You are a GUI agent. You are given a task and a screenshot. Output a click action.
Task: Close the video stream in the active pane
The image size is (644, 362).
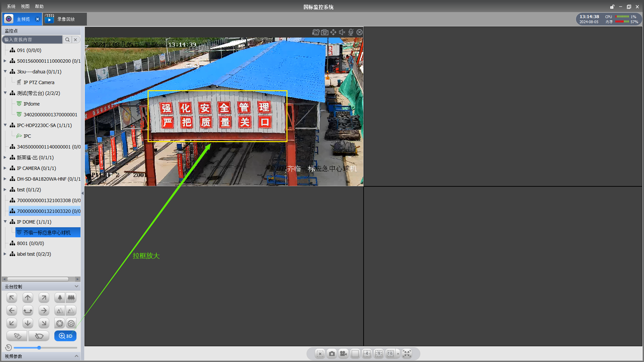[360, 32]
